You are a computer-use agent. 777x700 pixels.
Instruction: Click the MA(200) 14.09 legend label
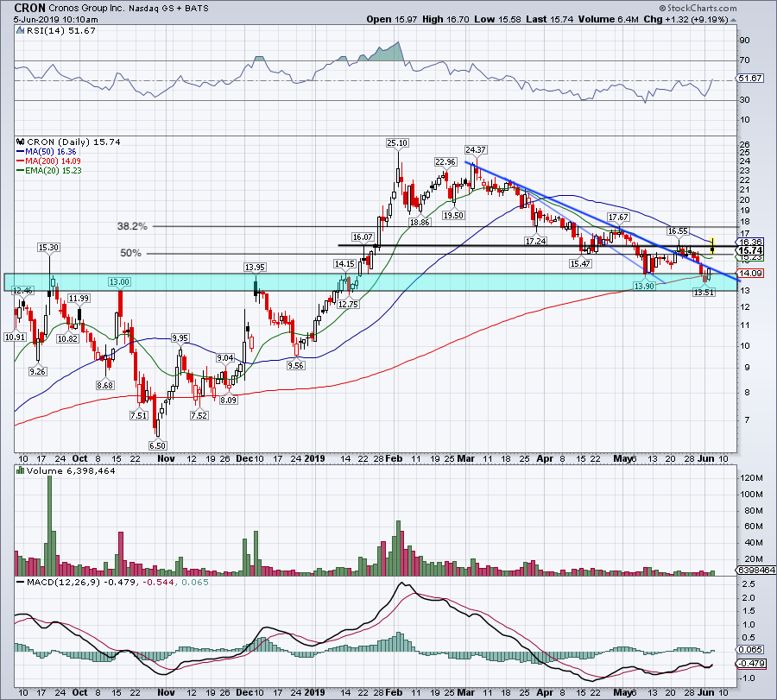point(53,161)
